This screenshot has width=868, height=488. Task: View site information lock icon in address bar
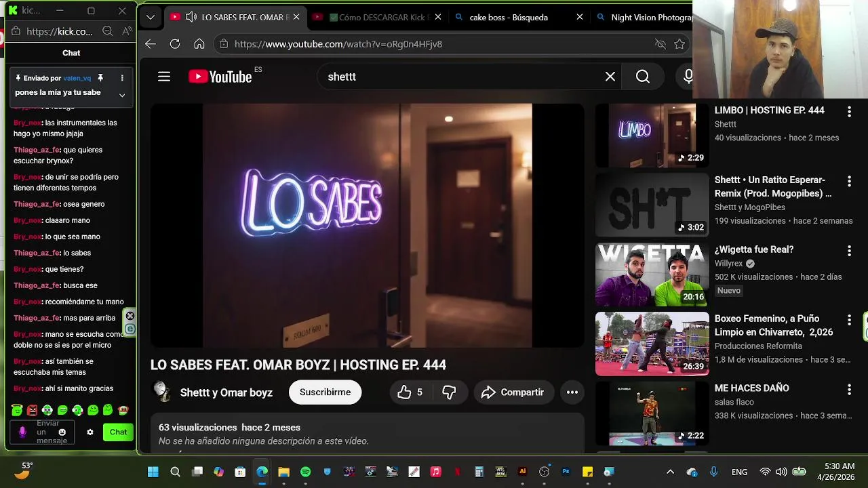click(x=224, y=44)
